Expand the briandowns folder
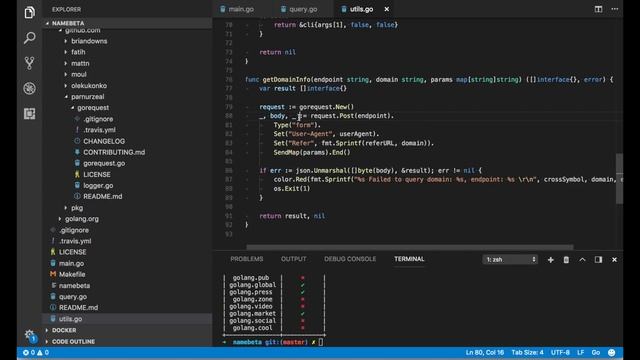 tap(89, 41)
